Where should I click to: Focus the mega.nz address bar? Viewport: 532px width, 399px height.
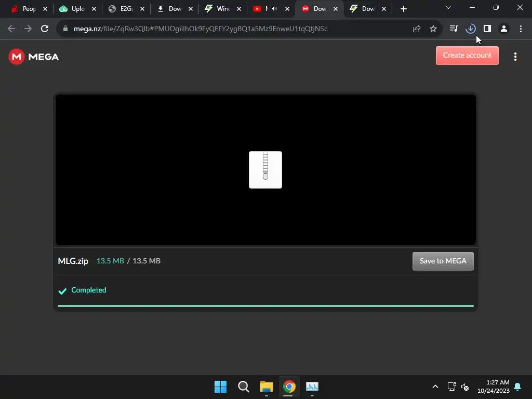pyautogui.click(x=201, y=29)
